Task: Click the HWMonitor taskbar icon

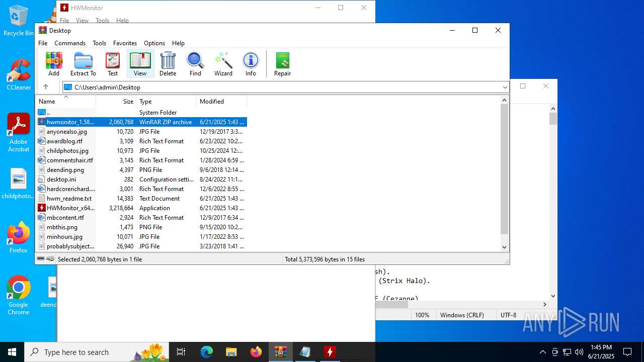Action: 330,352
